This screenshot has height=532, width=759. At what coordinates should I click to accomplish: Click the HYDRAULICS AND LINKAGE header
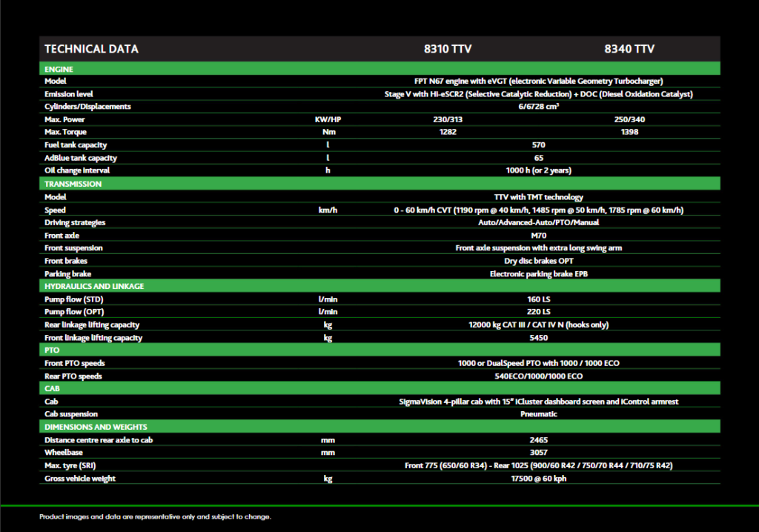379,286
